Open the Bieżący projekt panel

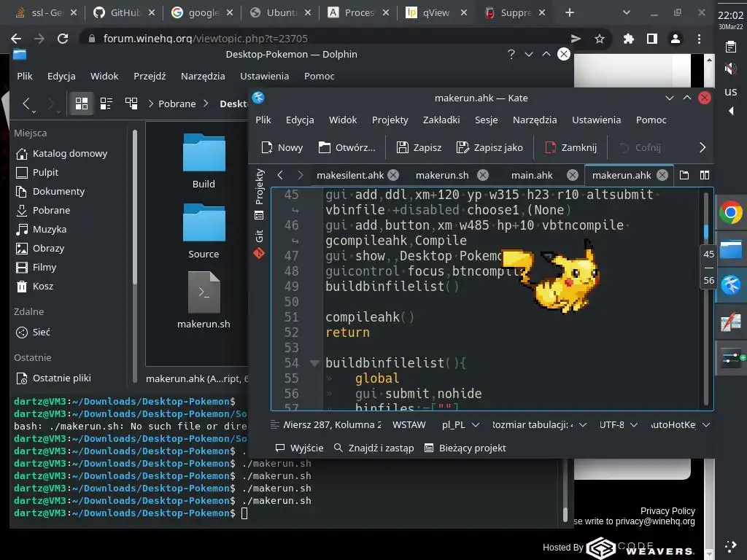(465, 448)
